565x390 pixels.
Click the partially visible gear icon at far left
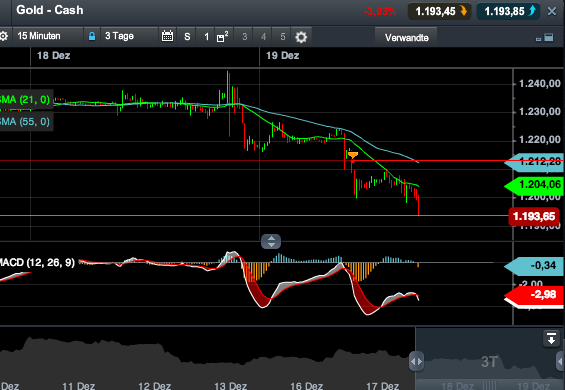tap(3, 36)
